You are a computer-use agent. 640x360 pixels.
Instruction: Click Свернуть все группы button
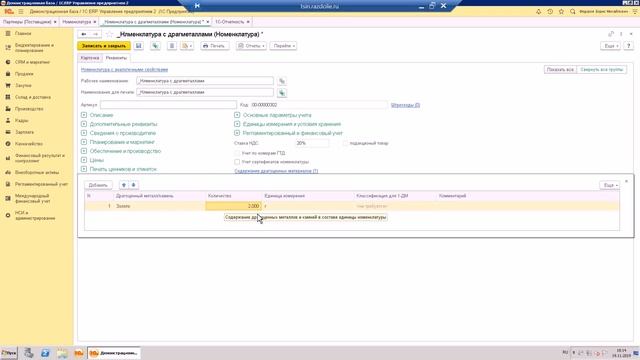pyautogui.click(x=602, y=70)
